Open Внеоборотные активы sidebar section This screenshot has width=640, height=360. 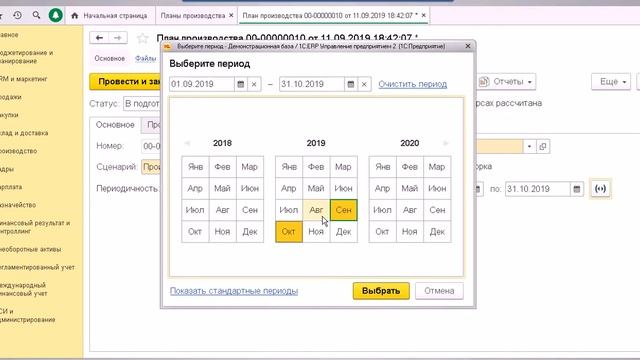[31, 249]
